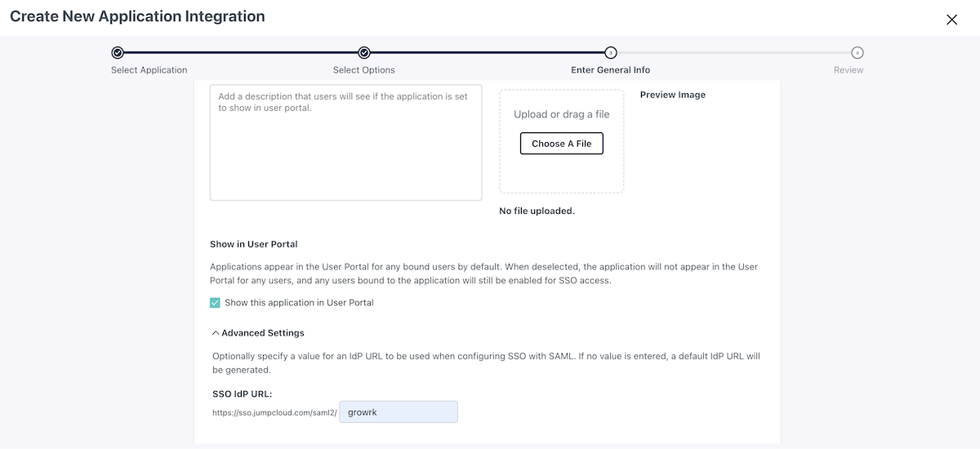Click the Preview Image label
Image resolution: width=980 pixels, height=449 pixels.
[x=673, y=95]
